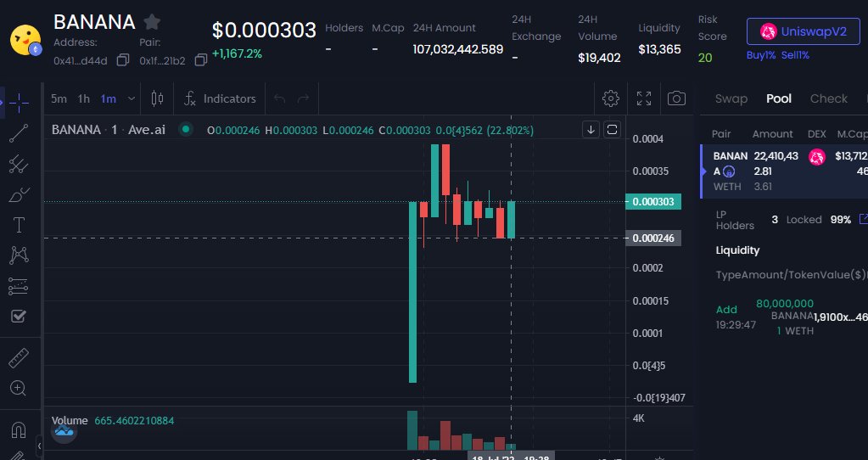Click the 0.000246 crosshair price label

point(653,238)
